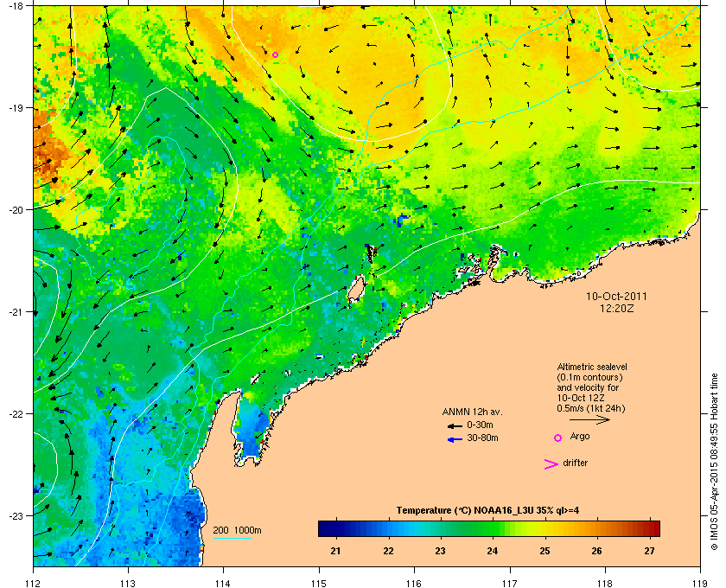Click the 'drifter' legend label
Image resolution: width=726 pixels, height=588 pixels.
click(x=575, y=463)
